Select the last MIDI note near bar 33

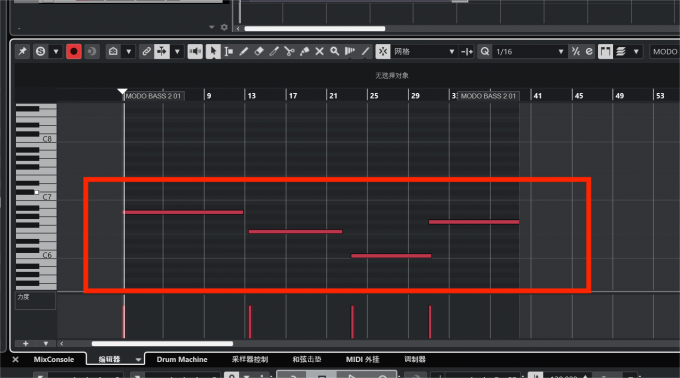pos(474,222)
